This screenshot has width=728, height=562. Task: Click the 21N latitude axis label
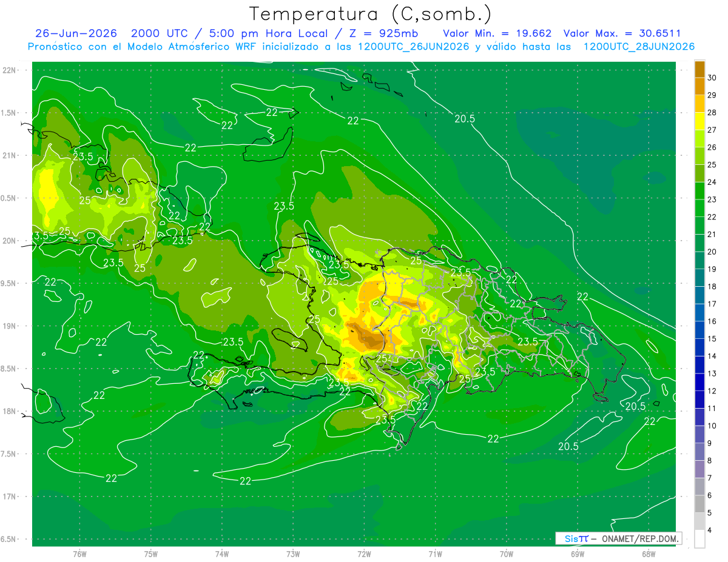pyautogui.click(x=10, y=155)
